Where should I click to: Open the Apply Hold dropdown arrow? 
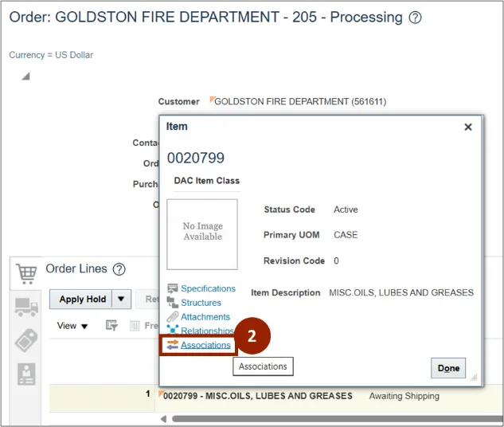(121, 299)
